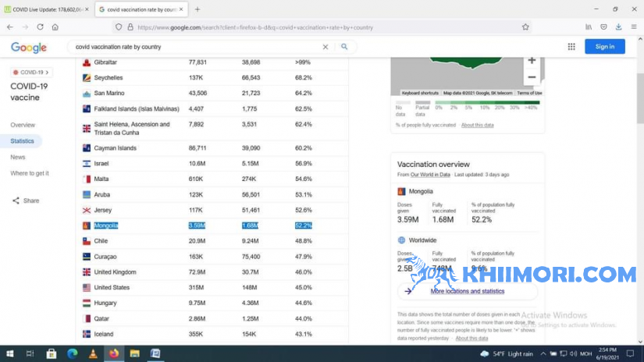Zoom in on the vaccination map

point(532,61)
